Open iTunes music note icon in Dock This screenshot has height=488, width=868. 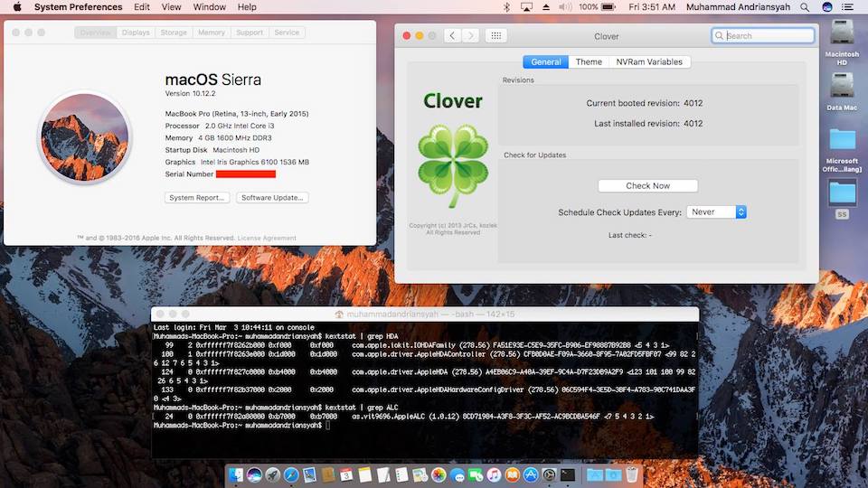coord(494,474)
